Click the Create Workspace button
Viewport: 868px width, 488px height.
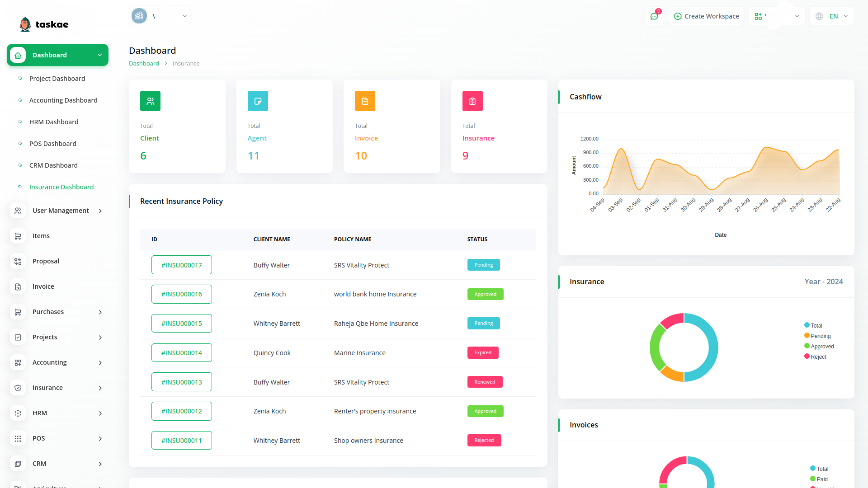[706, 16]
